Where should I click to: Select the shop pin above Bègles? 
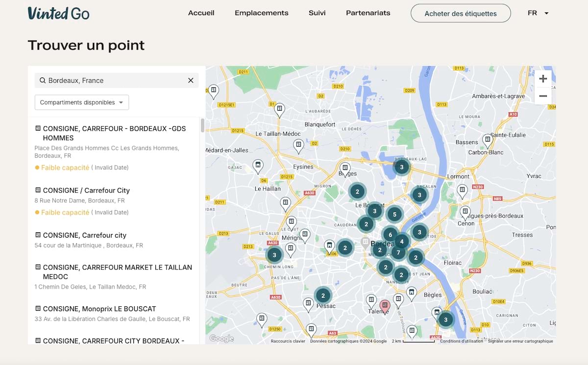pyautogui.click(x=412, y=293)
